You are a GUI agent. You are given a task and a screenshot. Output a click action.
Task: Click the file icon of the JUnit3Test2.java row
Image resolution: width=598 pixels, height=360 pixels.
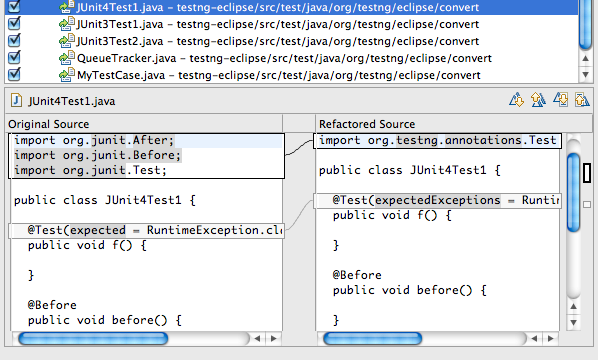[67, 41]
